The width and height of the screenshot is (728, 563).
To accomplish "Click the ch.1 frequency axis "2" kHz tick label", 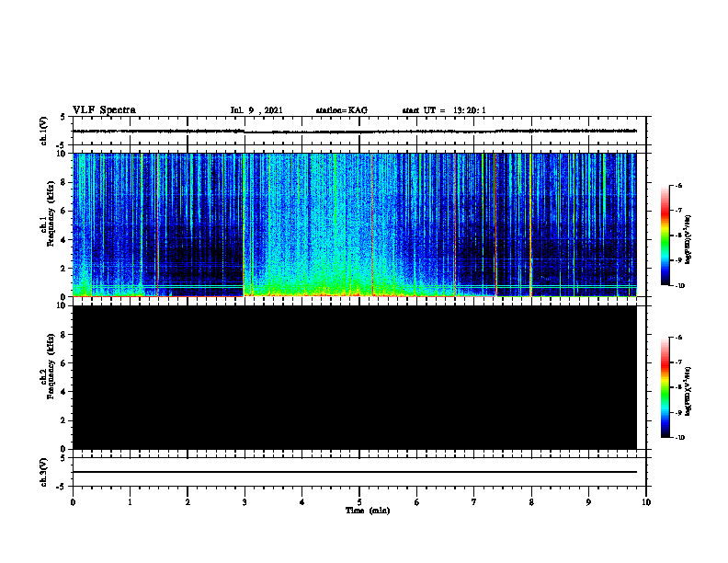I will click(64, 269).
